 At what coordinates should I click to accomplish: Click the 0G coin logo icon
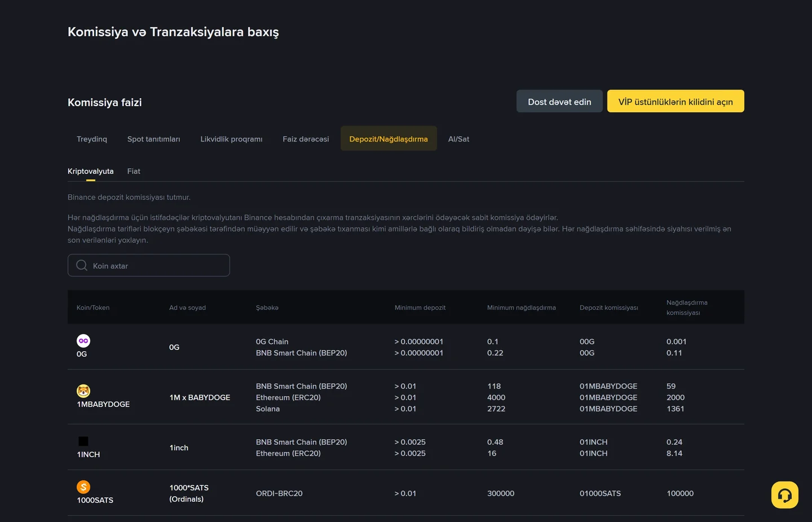pyautogui.click(x=83, y=341)
